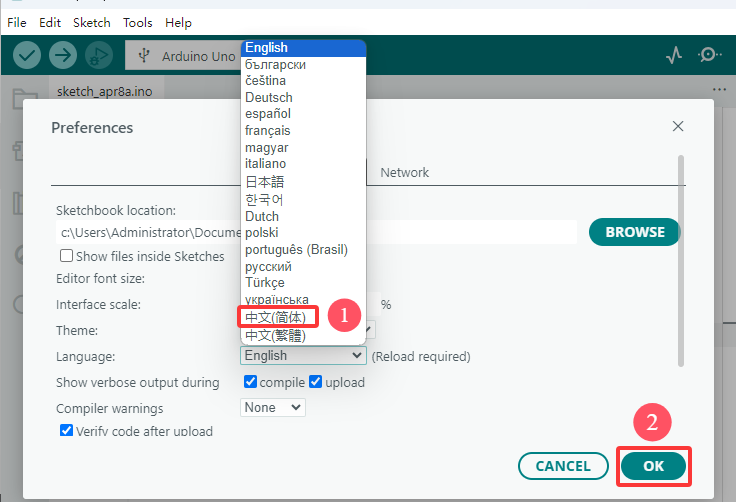Viewport: 736px width, 502px height.
Task: Choose Deutsch from the language list
Action: point(303,97)
